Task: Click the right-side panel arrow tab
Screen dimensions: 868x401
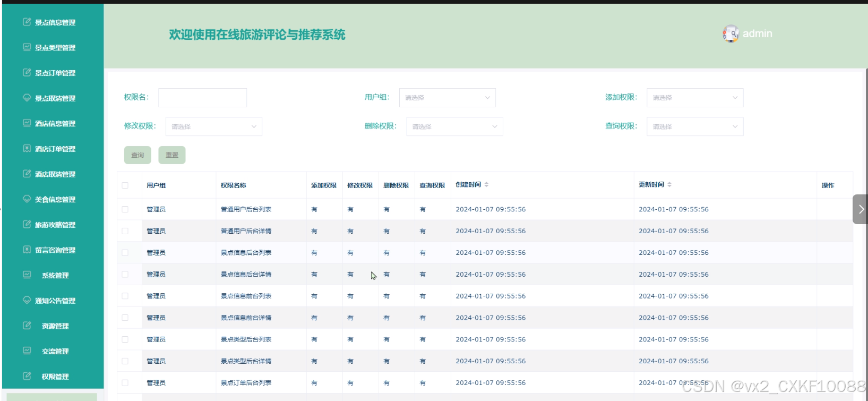Action: (x=860, y=209)
